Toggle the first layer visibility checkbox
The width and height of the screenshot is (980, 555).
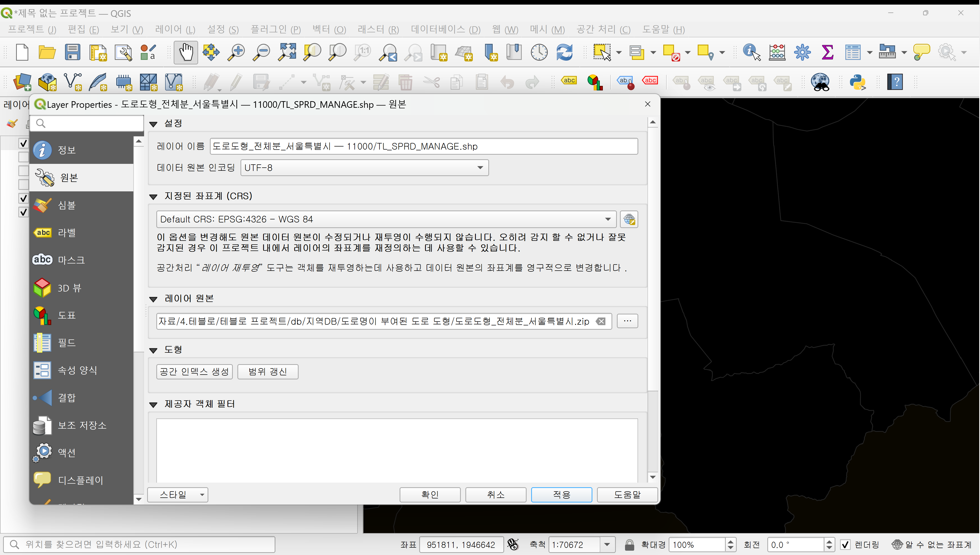[23, 143]
